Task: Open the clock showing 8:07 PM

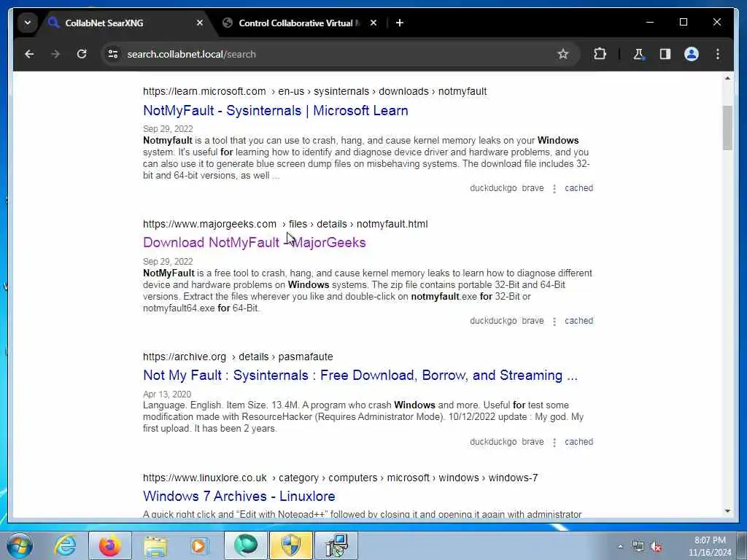Action: 709,546
